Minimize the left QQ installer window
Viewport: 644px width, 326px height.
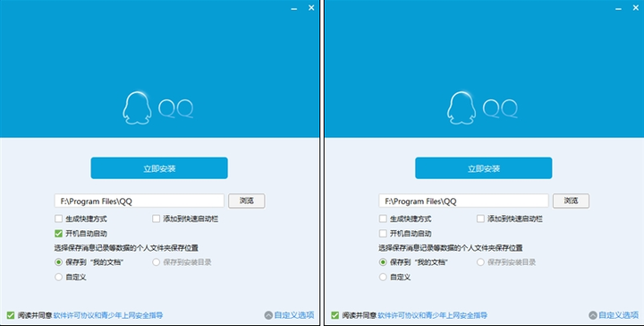click(x=294, y=8)
